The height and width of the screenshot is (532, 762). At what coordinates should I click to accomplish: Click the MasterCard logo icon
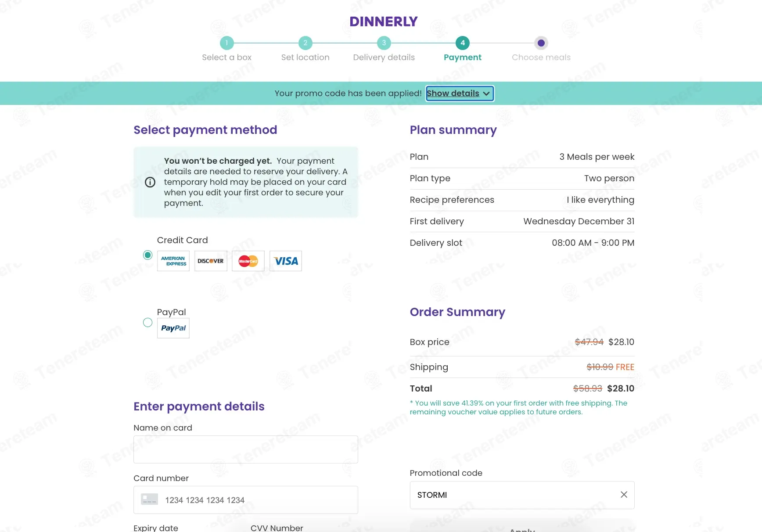pyautogui.click(x=248, y=261)
